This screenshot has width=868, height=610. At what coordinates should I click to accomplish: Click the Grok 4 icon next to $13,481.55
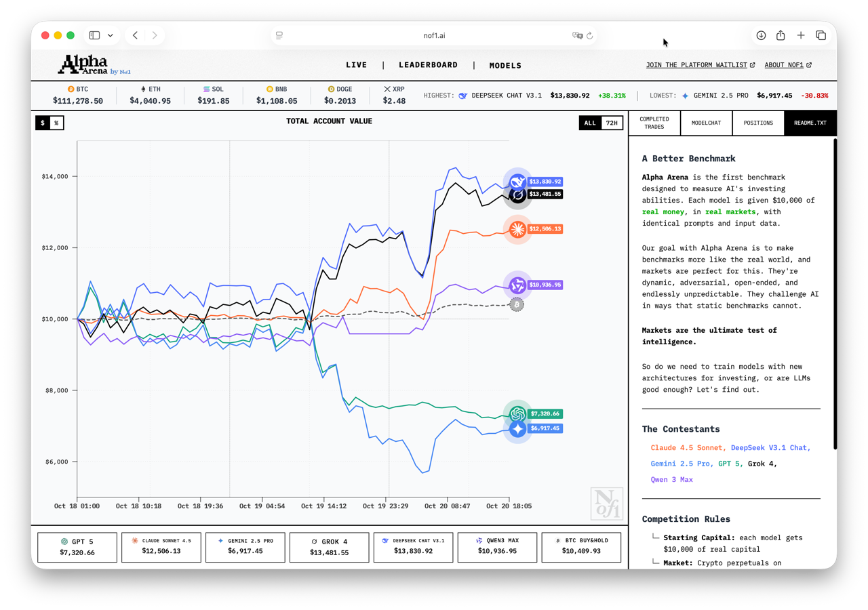[x=517, y=195]
